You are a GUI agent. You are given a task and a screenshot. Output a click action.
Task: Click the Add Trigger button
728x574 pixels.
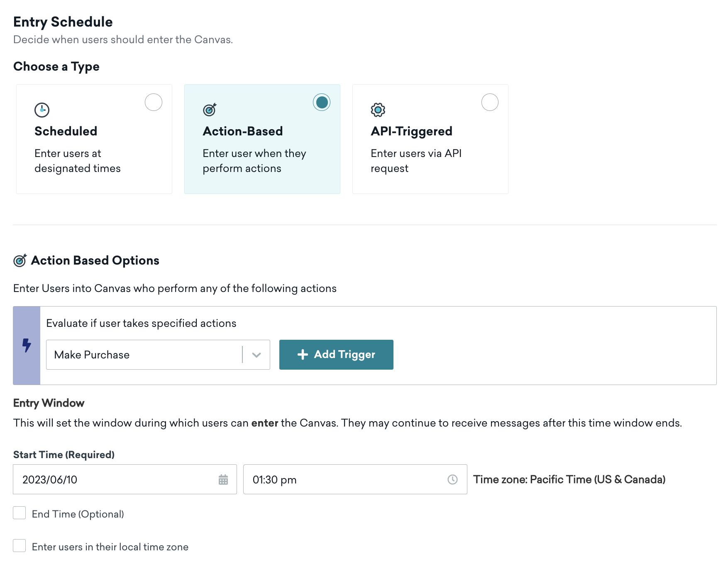[x=336, y=355]
